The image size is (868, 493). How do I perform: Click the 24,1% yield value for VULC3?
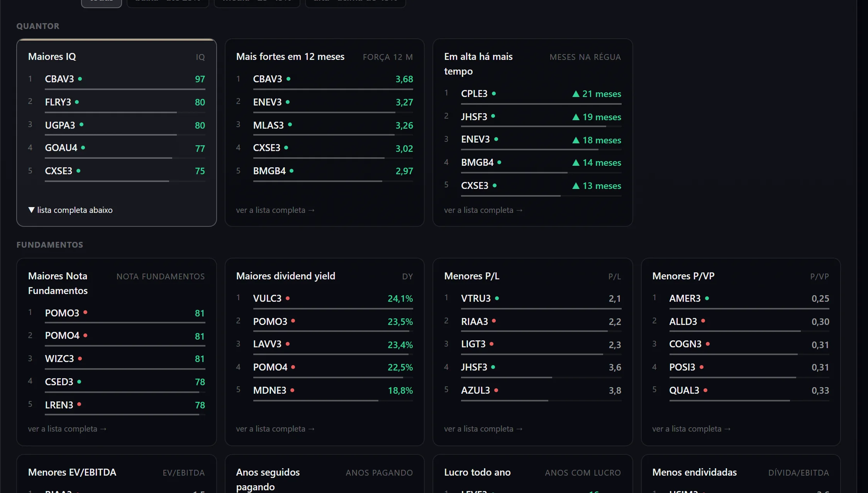(x=400, y=299)
